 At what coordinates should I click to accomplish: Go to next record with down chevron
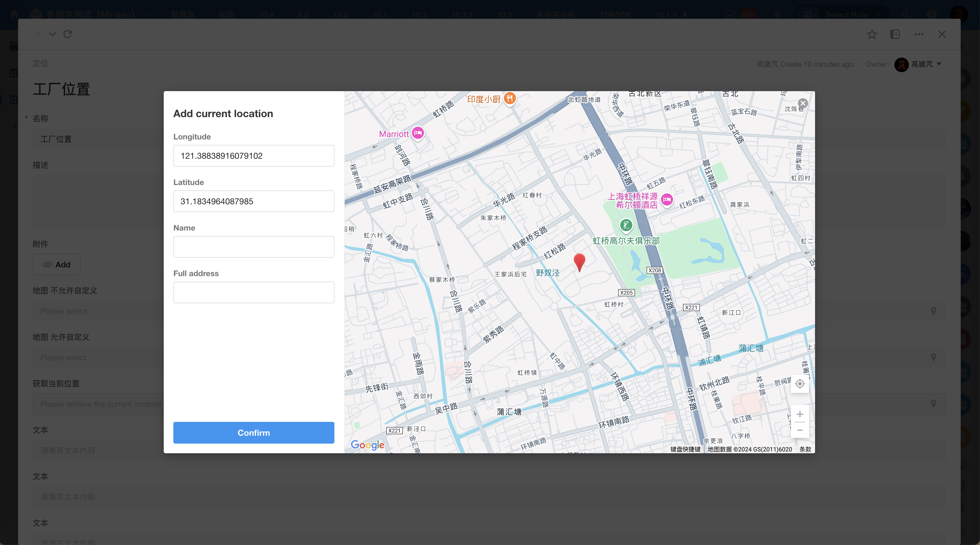tap(52, 34)
